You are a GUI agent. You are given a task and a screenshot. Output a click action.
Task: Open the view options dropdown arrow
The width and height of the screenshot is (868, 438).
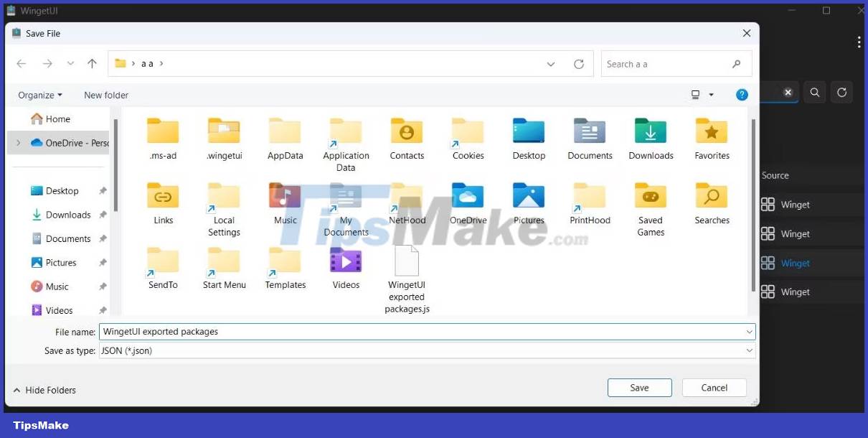click(x=711, y=94)
